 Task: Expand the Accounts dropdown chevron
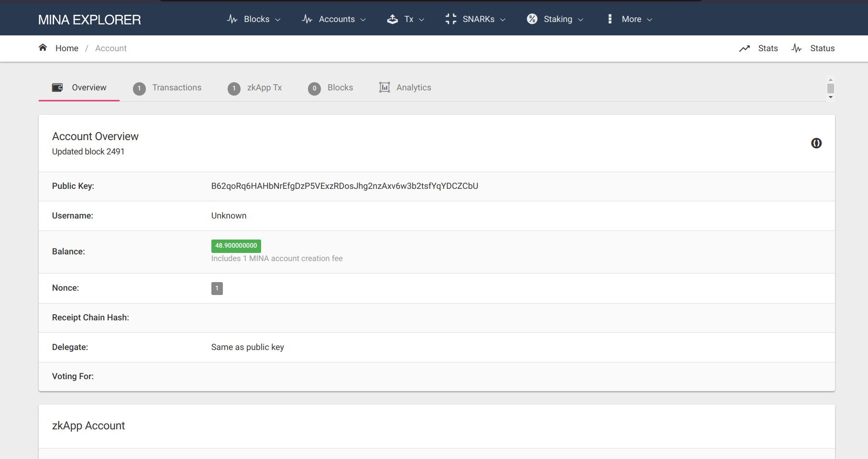coord(363,20)
